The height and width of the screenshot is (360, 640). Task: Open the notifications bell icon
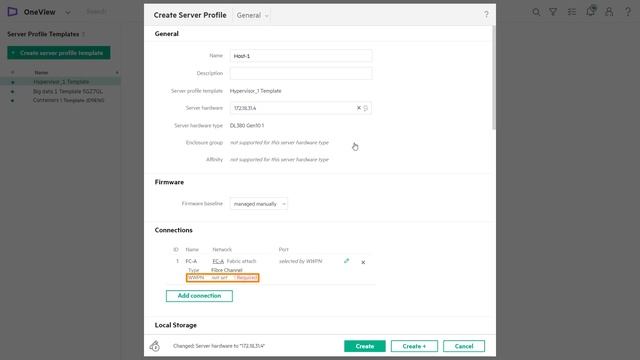tap(591, 11)
